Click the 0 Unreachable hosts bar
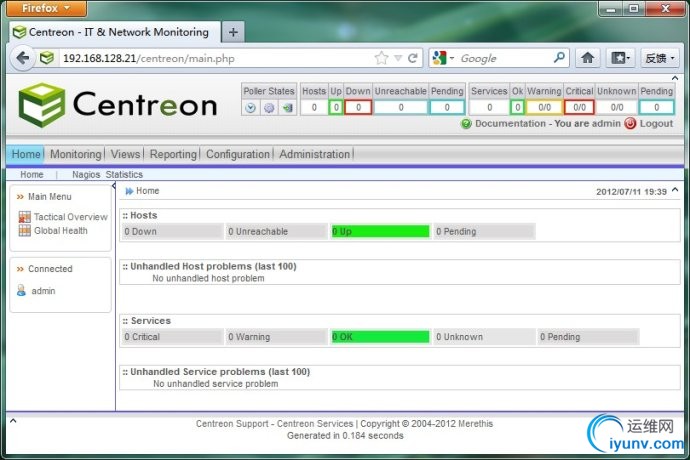This screenshot has height=460, width=690. [276, 232]
